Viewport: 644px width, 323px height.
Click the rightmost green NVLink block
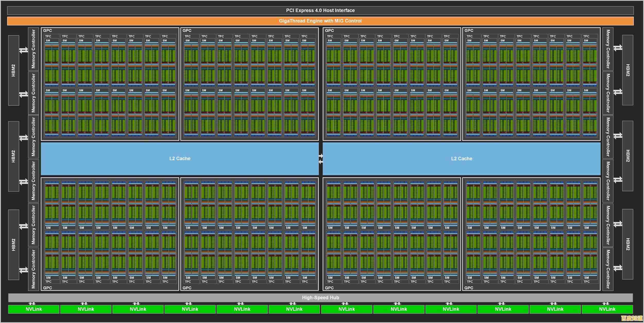click(607, 309)
